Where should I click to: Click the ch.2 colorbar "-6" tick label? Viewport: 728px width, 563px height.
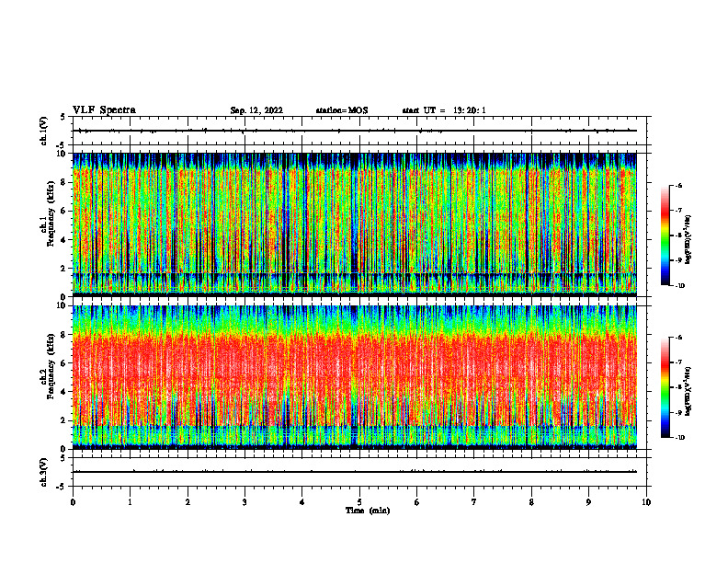[x=678, y=338]
